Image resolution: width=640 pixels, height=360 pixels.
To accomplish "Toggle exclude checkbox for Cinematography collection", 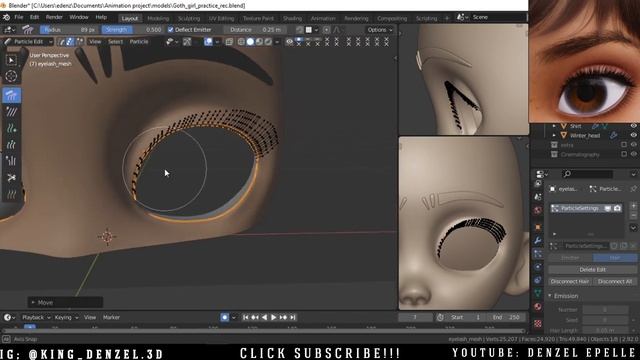I will (624, 154).
